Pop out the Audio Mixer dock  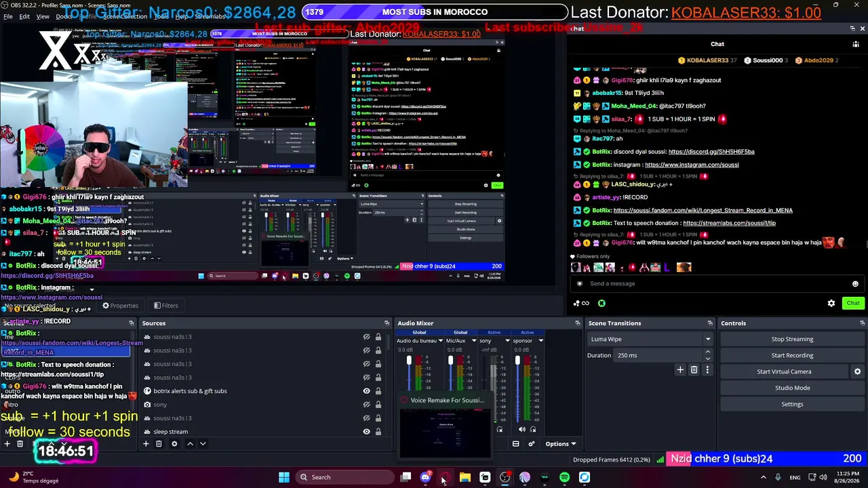[x=578, y=323]
